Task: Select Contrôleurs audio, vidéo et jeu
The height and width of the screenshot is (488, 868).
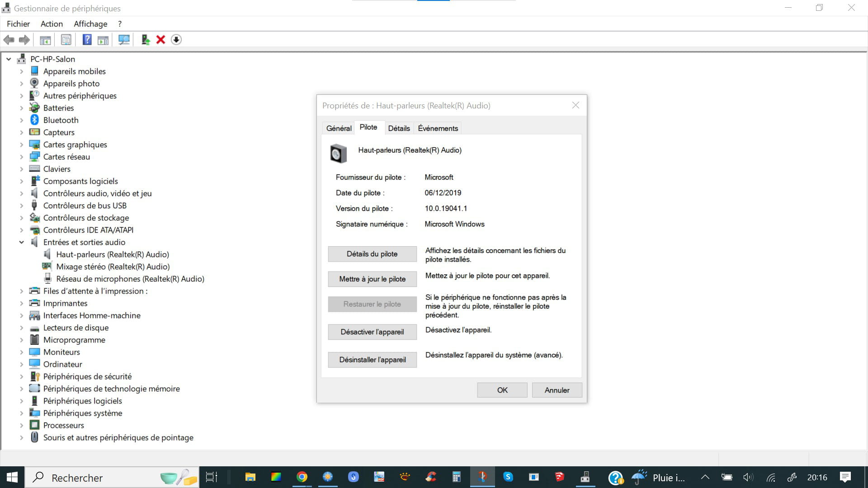Action: click(x=97, y=193)
